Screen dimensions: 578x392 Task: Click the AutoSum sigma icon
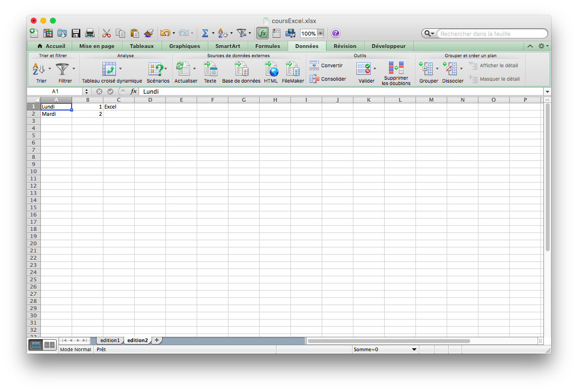205,33
